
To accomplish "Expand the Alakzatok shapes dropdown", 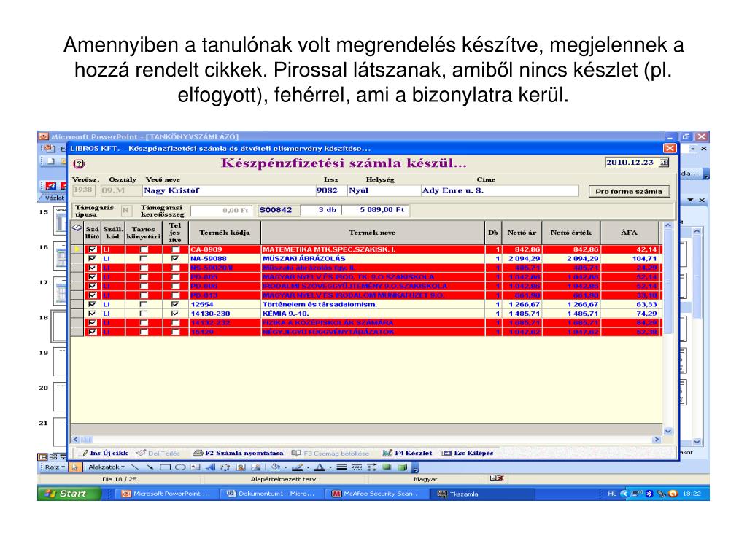I will (x=107, y=467).
